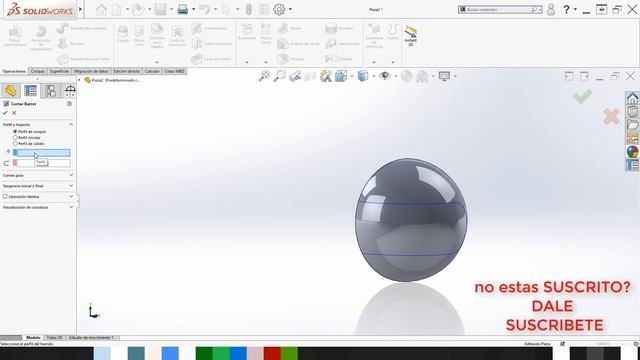This screenshot has width=640, height=360.
Task: Toggle the Instant 3D tool
Action: (411, 36)
